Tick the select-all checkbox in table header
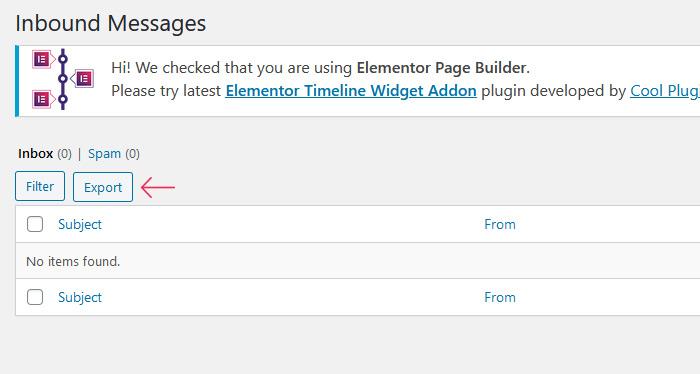Viewport: 700px width, 374px height. pyautogui.click(x=35, y=224)
